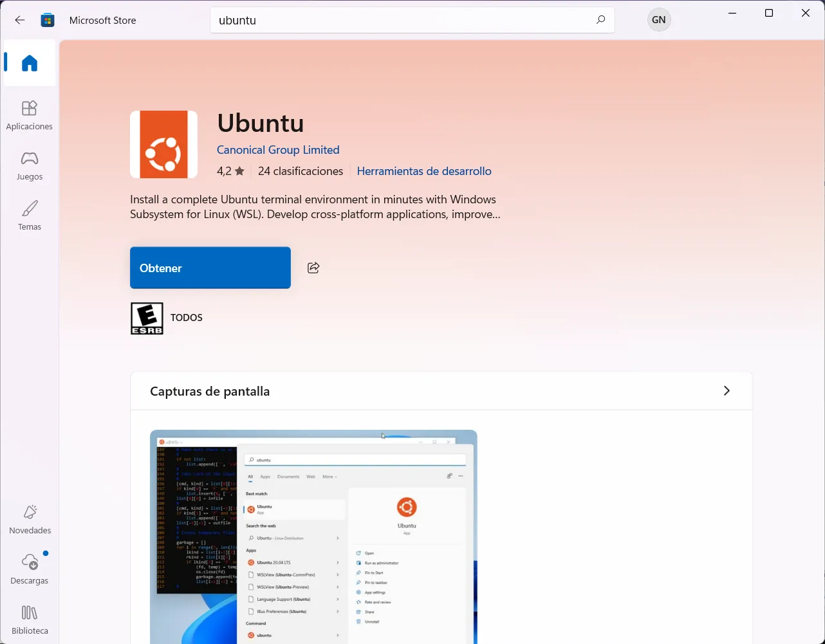The height and width of the screenshot is (644, 825).
Task: Click the ESRB Everyone rating badge
Action: pos(147,318)
